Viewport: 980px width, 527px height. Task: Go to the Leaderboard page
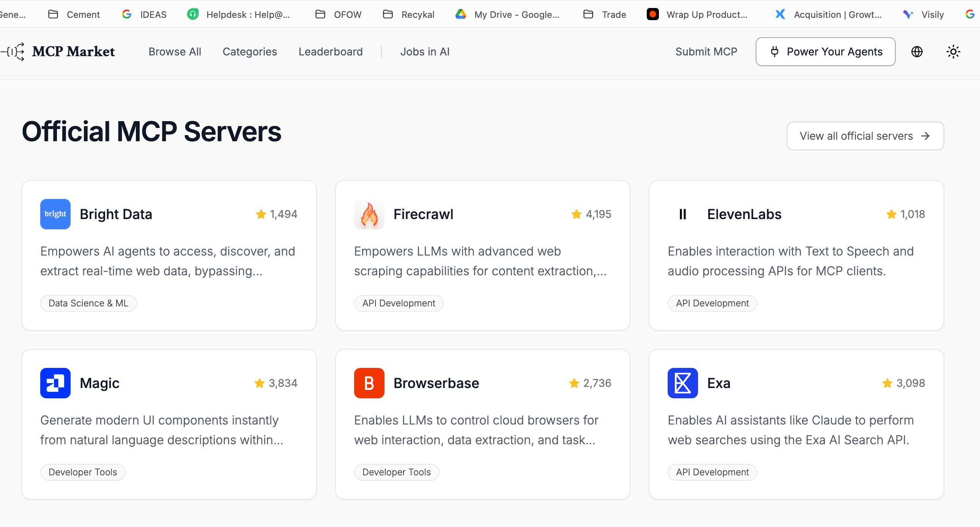(330, 52)
